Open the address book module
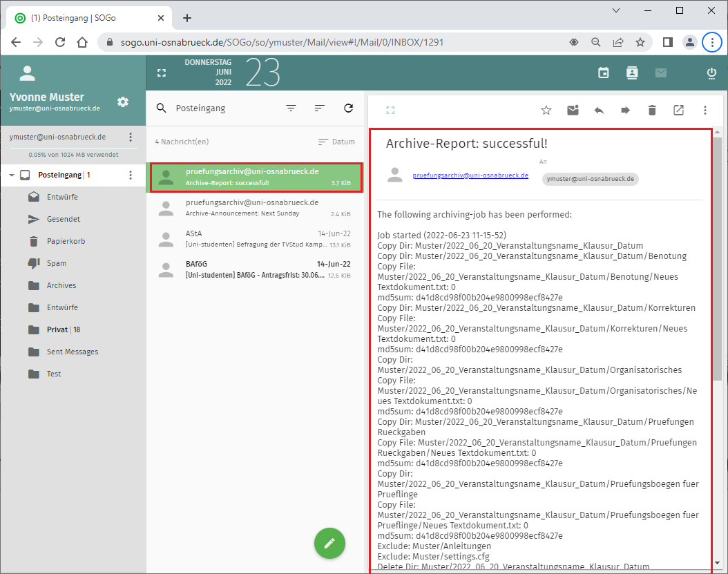728x574 pixels. (631, 73)
